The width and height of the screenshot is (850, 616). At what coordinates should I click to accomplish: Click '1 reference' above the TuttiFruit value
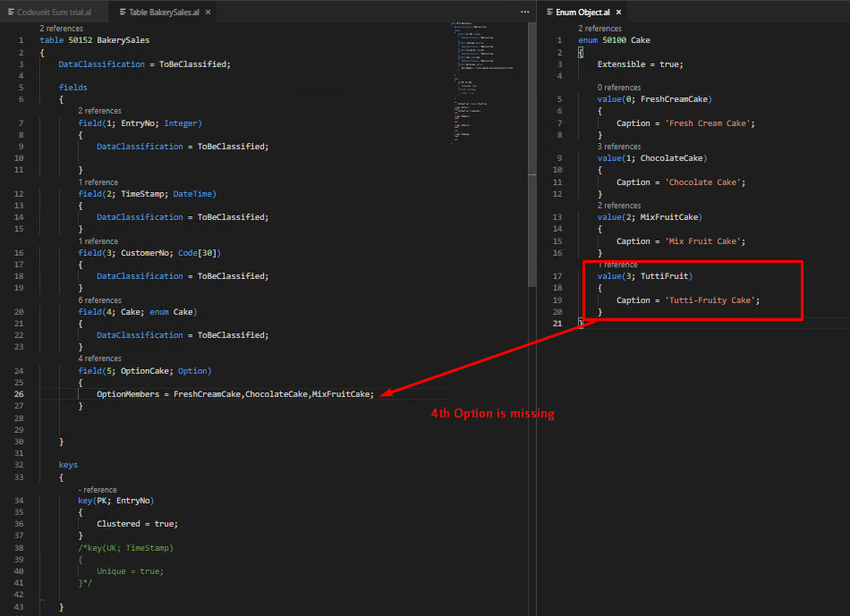click(616, 264)
